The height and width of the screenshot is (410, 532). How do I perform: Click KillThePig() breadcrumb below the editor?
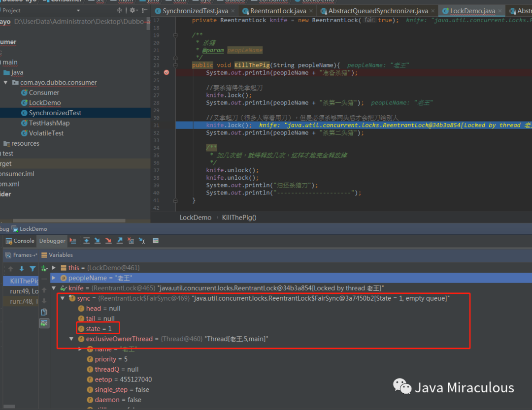coord(239,218)
